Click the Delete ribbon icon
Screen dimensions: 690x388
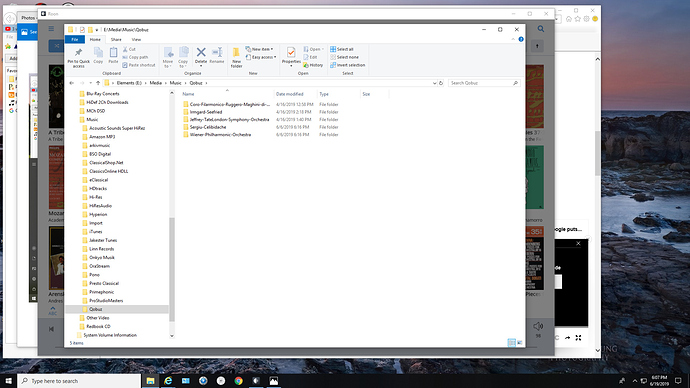pyautogui.click(x=201, y=56)
